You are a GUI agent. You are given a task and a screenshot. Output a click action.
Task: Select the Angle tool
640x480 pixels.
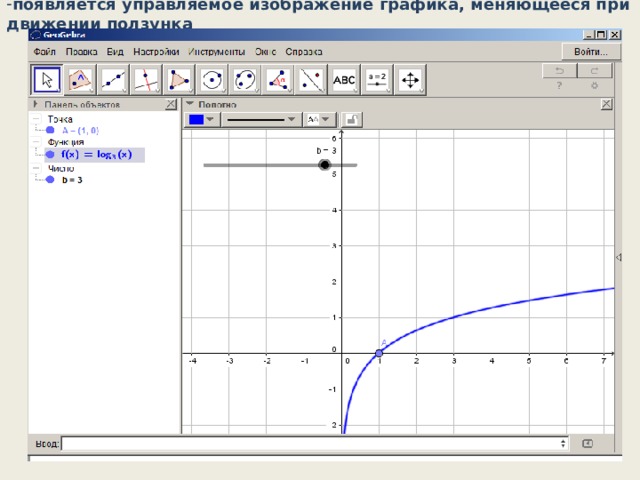278,80
